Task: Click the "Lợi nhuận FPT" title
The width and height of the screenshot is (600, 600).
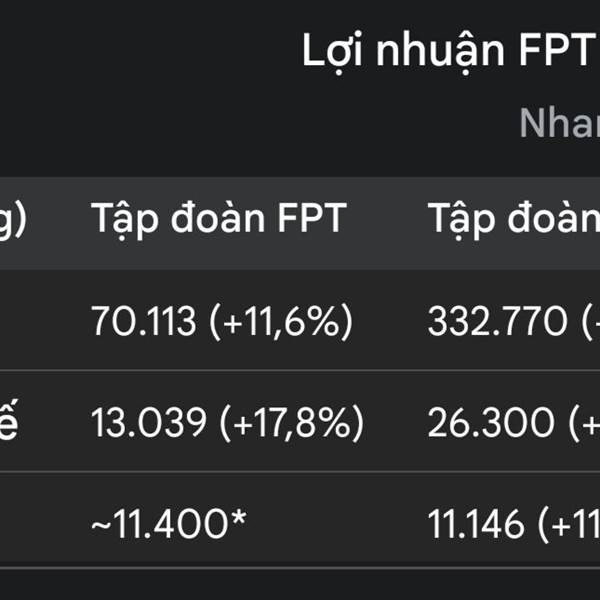Action: pos(450,50)
